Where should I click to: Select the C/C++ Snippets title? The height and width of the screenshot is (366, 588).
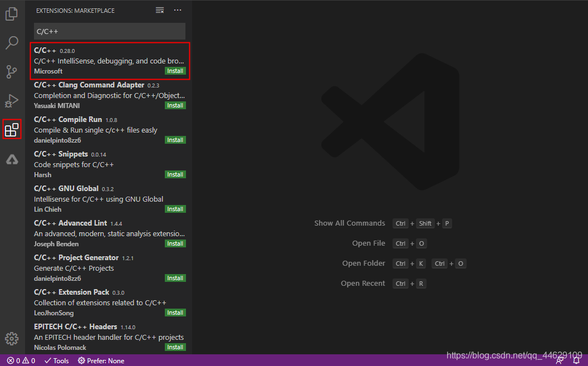coord(61,154)
